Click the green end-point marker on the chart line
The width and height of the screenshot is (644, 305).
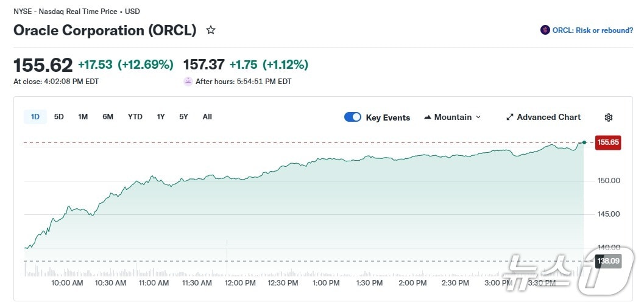(x=584, y=142)
